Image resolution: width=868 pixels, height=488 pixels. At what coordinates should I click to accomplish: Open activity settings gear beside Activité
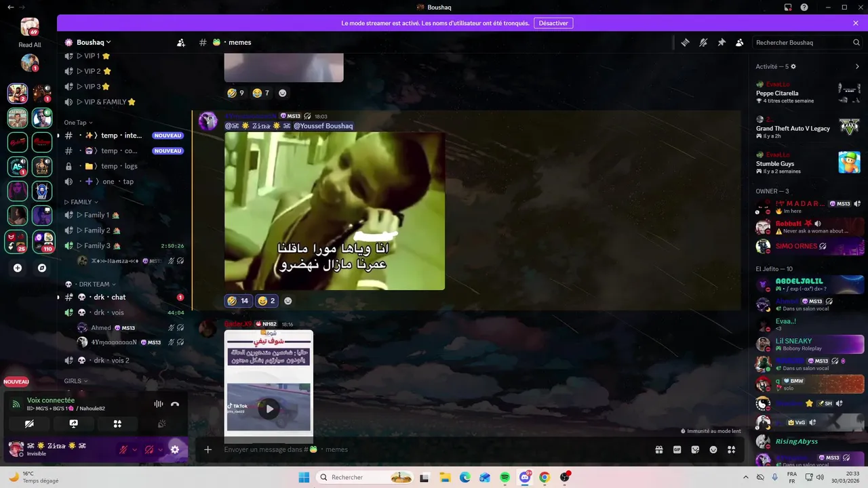coord(793,66)
